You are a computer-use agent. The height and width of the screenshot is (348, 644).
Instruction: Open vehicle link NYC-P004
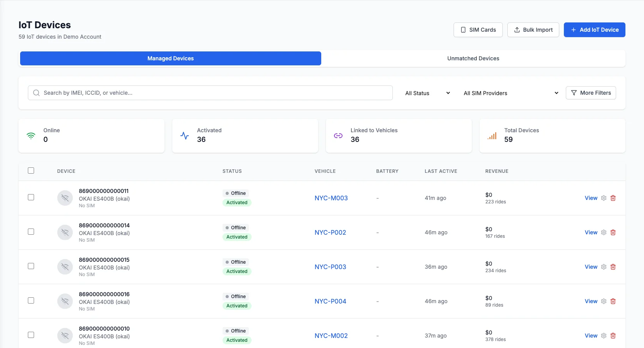(331, 301)
